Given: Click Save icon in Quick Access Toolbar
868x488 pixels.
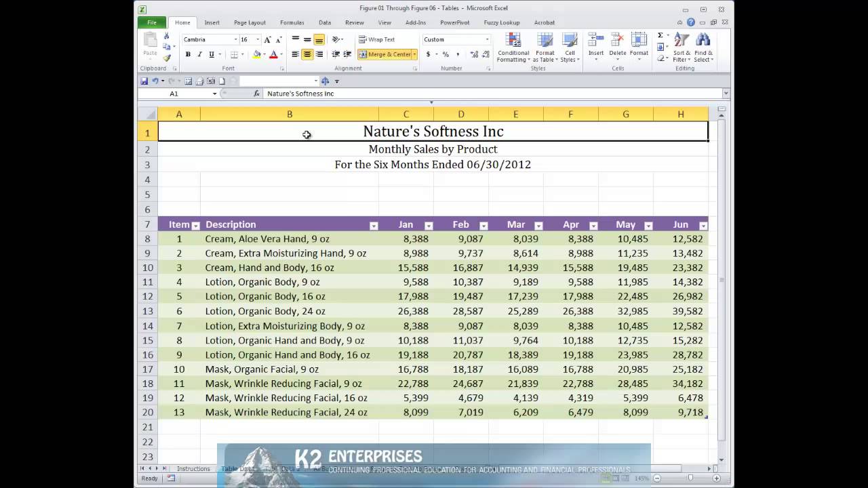Looking at the screenshot, I should pos(144,81).
